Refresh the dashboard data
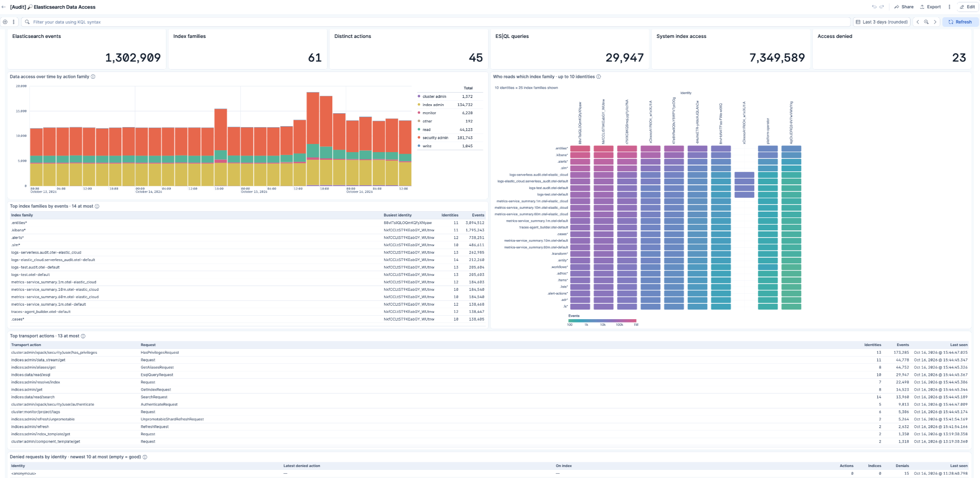The image size is (980, 478). pos(960,22)
